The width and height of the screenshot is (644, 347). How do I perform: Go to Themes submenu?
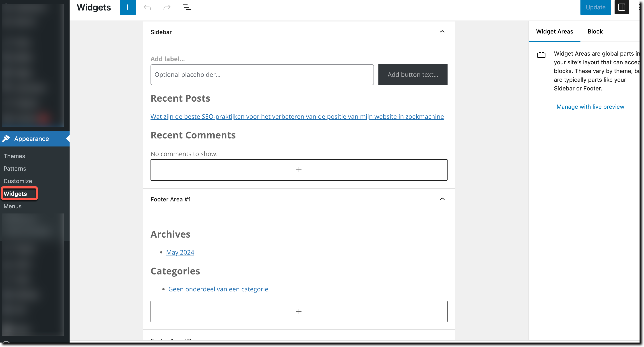[14, 156]
